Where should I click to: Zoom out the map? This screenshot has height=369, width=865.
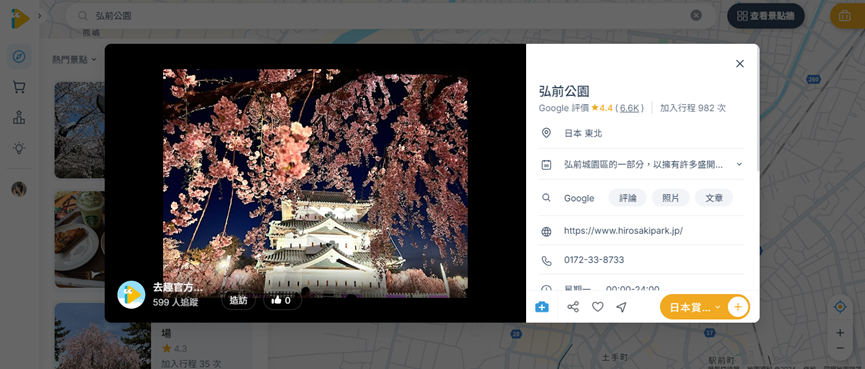pyautogui.click(x=840, y=349)
